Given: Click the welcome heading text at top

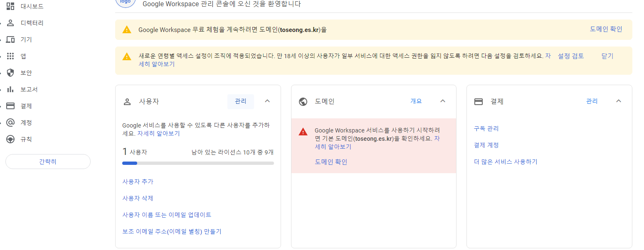Looking at the screenshot, I should pyautogui.click(x=222, y=4).
